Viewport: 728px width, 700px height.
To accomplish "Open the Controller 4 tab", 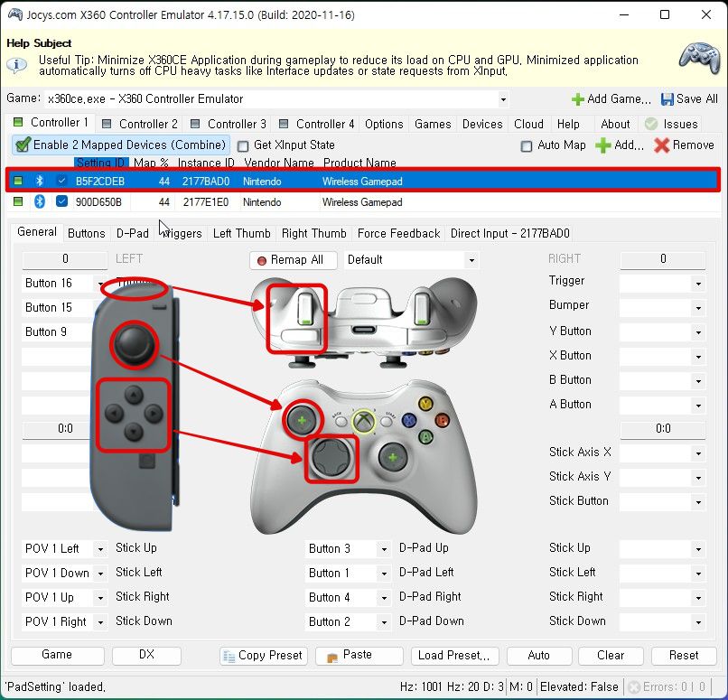I will [318, 124].
